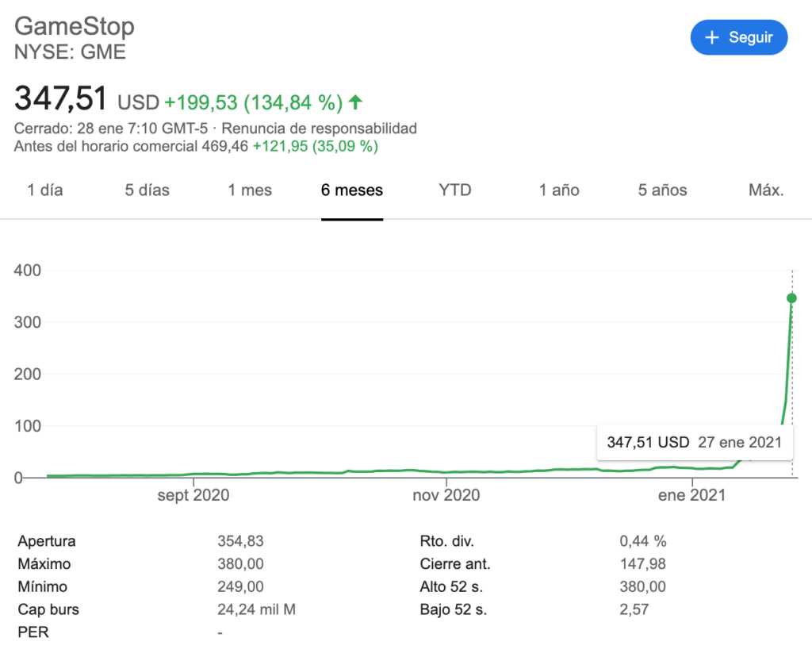Choose the 1 mes tab
812x657 pixels.
[x=250, y=190]
